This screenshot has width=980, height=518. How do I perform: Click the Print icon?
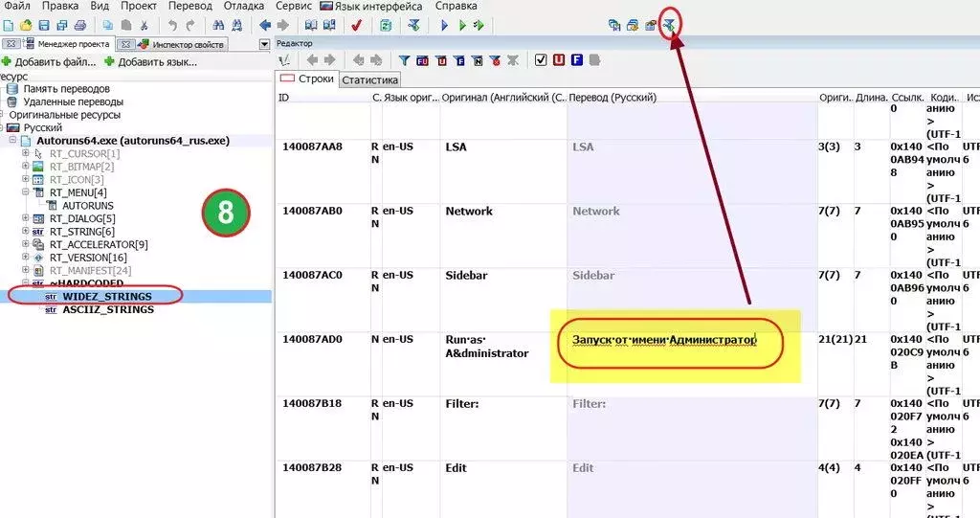[80, 26]
